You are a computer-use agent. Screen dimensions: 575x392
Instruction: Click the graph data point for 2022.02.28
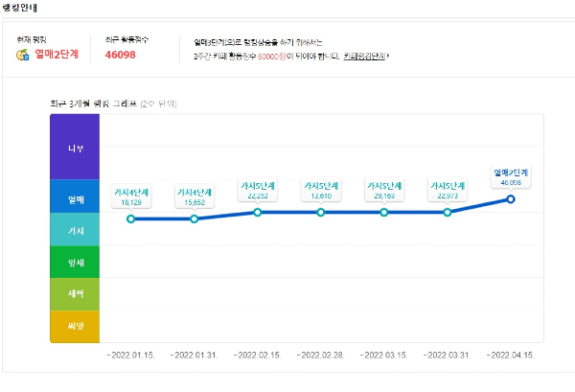[321, 212]
